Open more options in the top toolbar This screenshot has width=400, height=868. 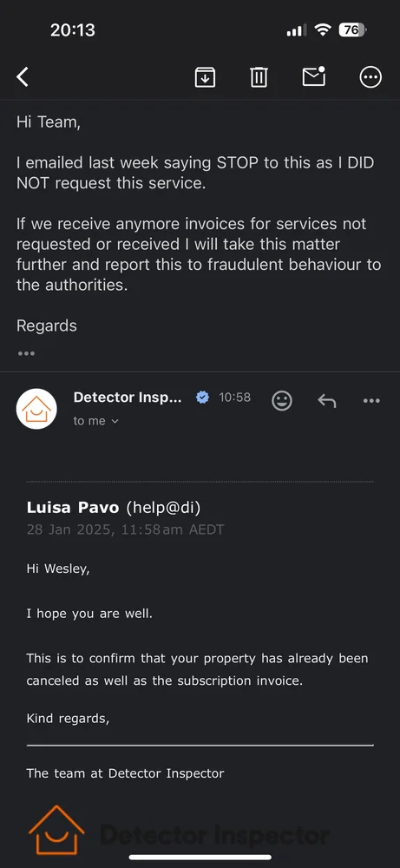coord(370,77)
